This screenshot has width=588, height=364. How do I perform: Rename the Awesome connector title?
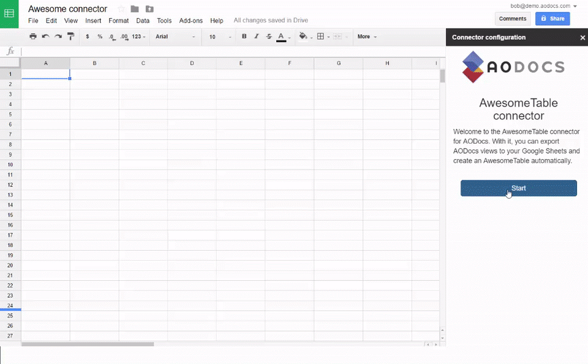pyautogui.click(x=67, y=9)
